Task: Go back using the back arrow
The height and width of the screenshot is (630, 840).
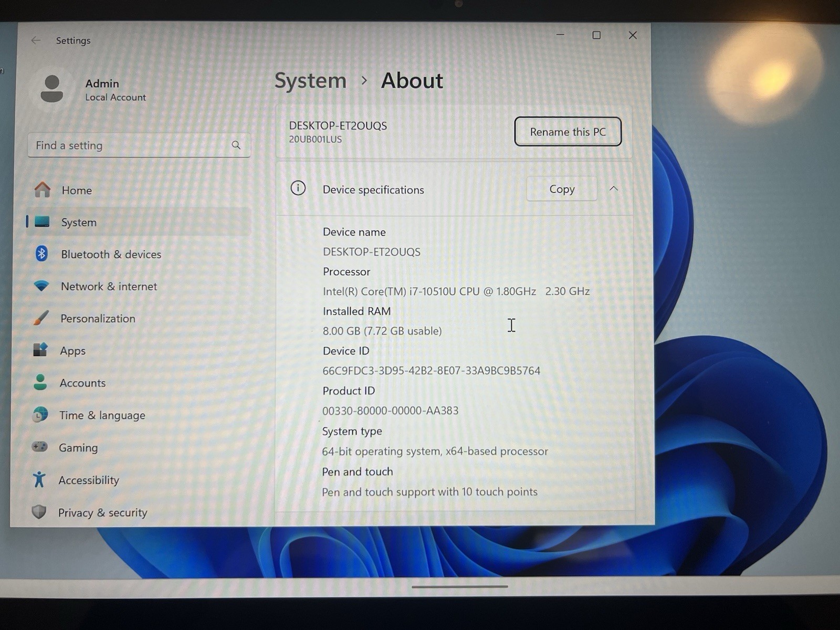Action: pos(36,40)
